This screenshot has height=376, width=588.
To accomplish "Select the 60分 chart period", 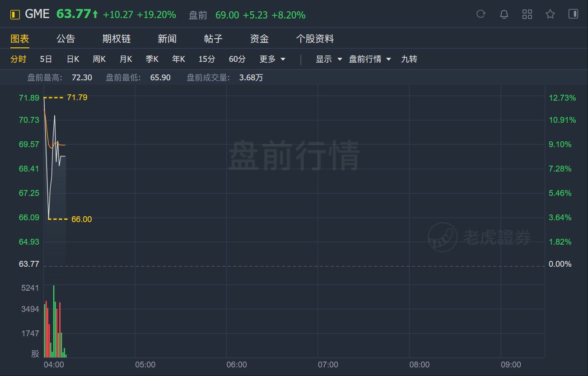I will [x=237, y=59].
